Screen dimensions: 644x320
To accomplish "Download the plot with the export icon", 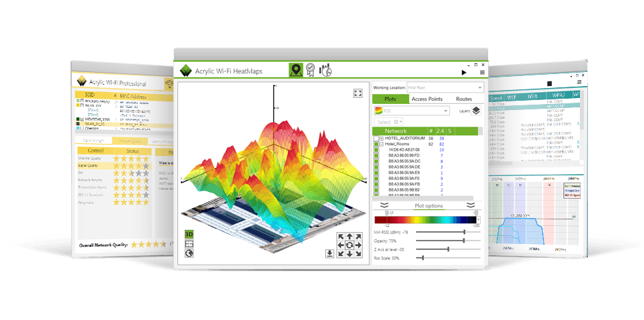I will click(329, 253).
